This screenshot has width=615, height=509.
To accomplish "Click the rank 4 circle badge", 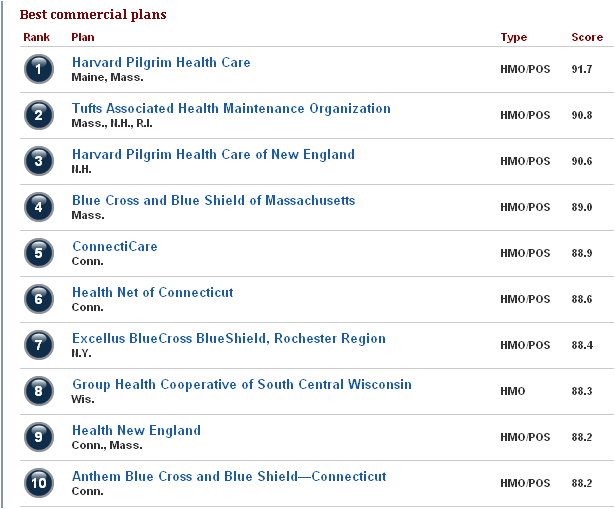I will point(39,207).
